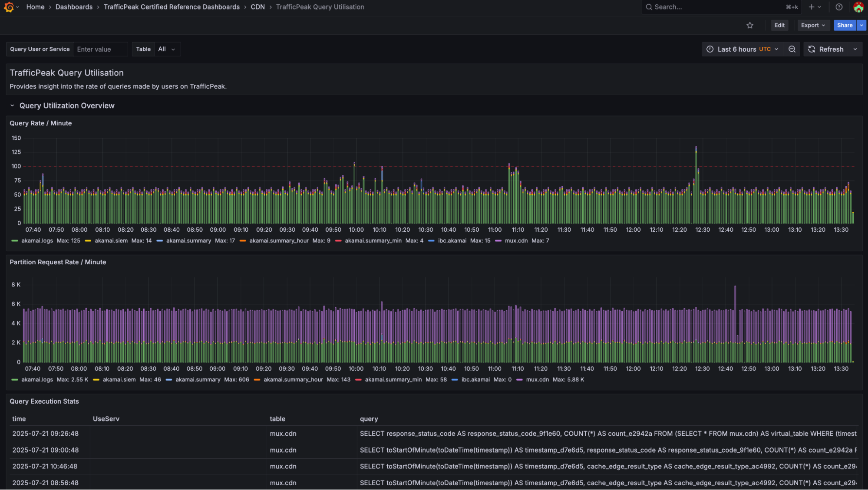868x490 pixels.
Task: Open the Help icon in top bar
Action: tap(839, 7)
